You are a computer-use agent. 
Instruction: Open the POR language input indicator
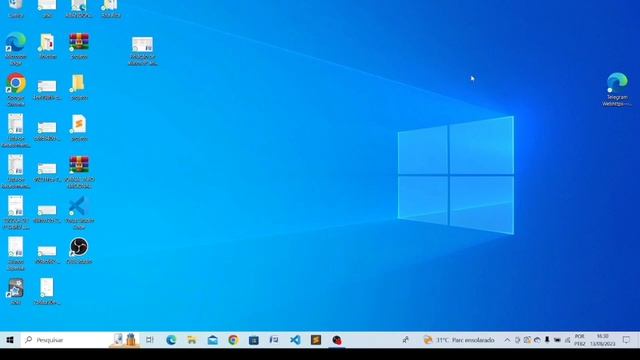pos(580,340)
